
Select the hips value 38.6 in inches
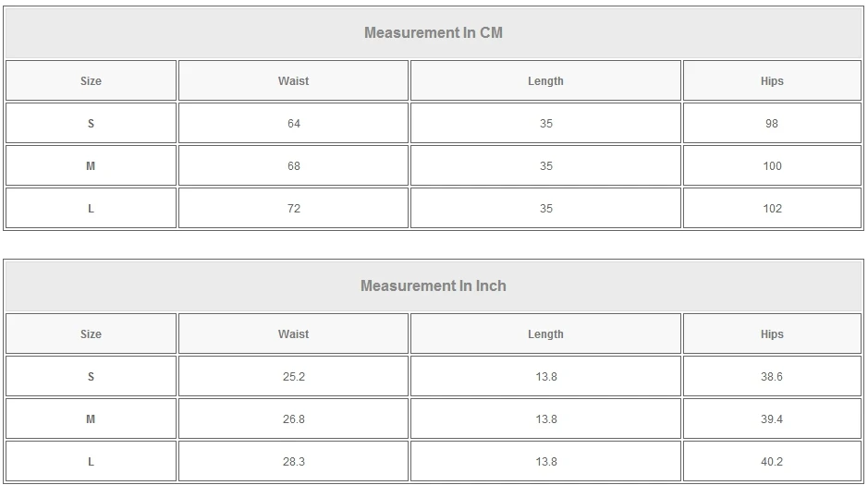click(772, 377)
